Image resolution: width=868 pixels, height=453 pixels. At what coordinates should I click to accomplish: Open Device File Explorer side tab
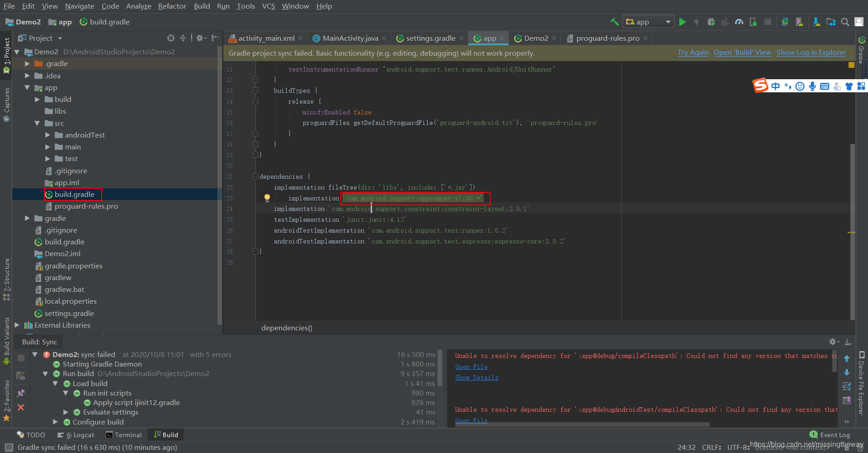pos(862,383)
